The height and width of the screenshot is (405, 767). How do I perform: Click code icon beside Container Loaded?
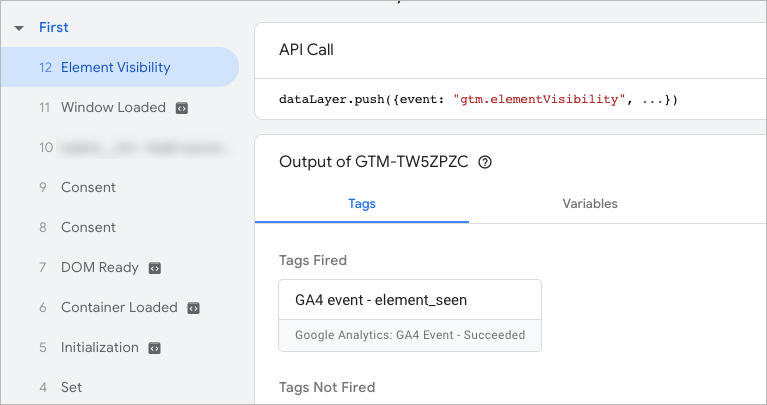point(194,308)
